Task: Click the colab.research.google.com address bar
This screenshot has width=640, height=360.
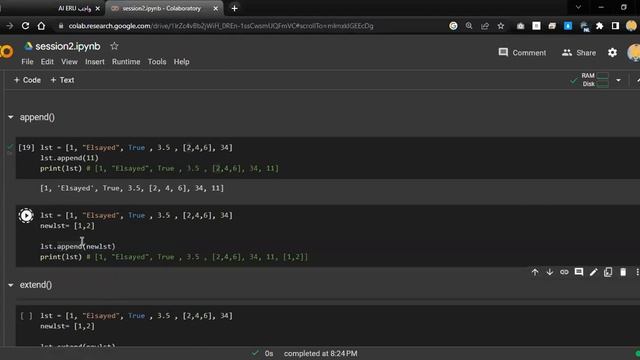Action: pos(220,26)
